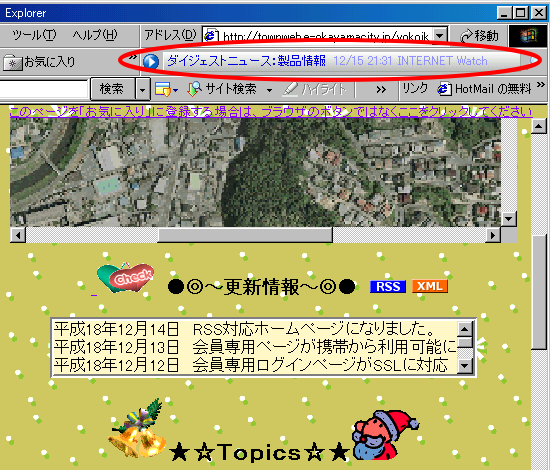Click the 平成18年12月12日 SSL update line
This screenshot has width=550, height=470.
tap(250, 365)
